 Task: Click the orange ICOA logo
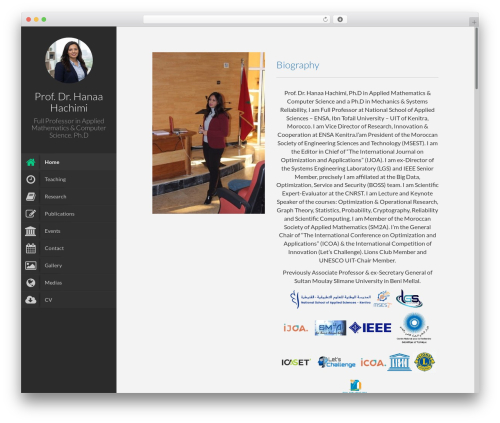(373, 363)
